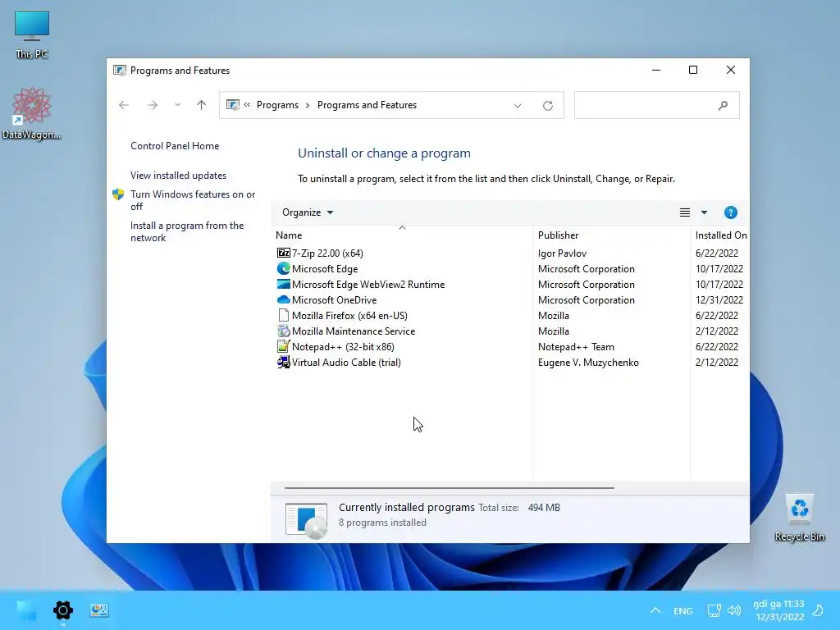Go back with the left arrow
840x630 pixels.
coord(124,105)
